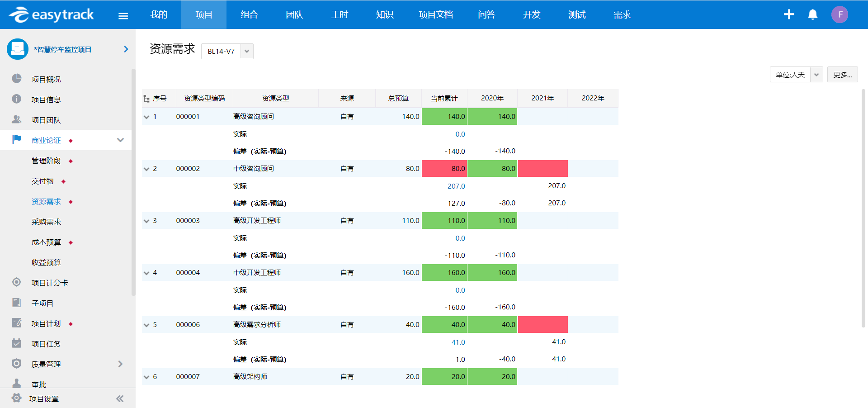Open 收益预算 in sidebar
868x408 pixels.
point(46,262)
